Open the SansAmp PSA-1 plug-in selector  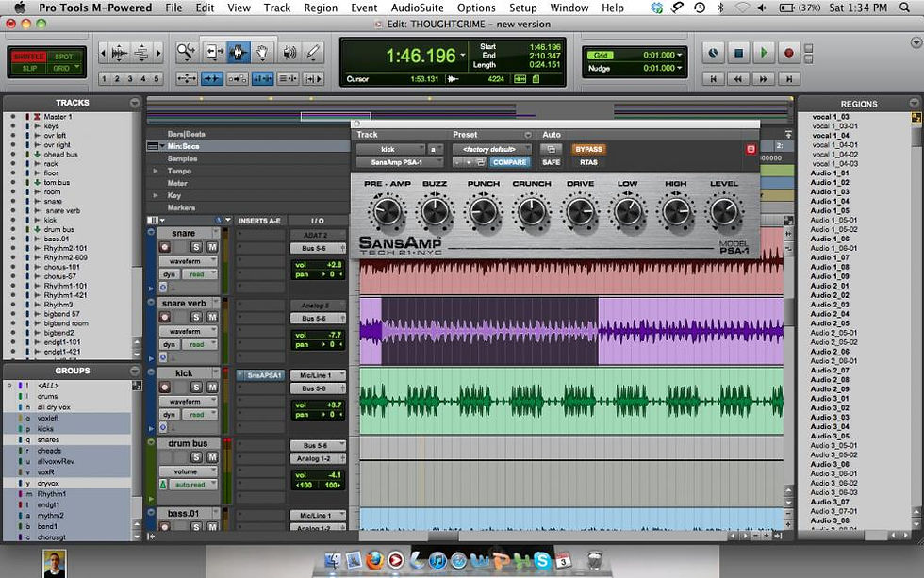[400, 162]
